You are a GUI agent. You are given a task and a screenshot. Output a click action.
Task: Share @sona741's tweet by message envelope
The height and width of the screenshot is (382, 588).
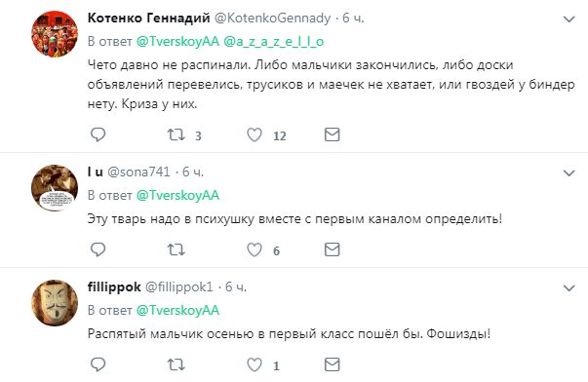coord(332,249)
